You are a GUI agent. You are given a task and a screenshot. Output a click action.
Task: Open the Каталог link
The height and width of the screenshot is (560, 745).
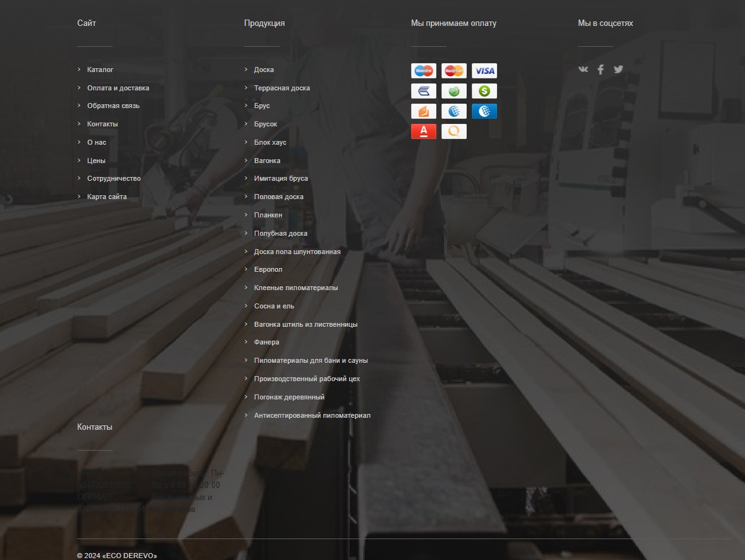(101, 70)
